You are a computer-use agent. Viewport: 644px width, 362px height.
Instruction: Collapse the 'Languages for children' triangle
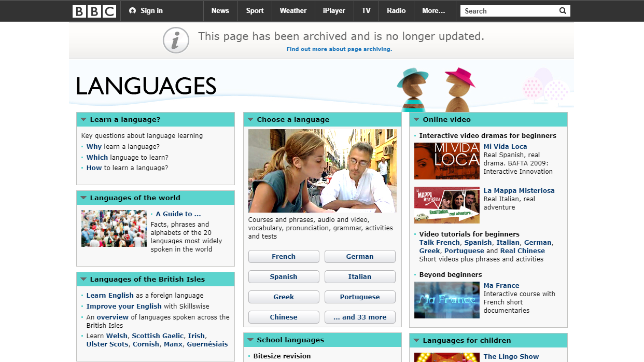pyautogui.click(x=416, y=341)
